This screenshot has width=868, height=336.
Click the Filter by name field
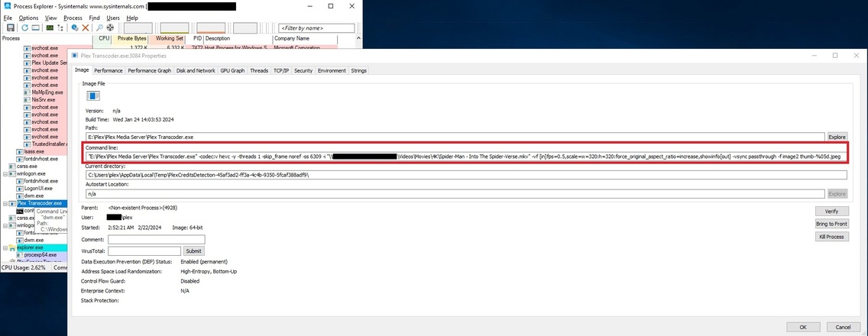coord(316,27)
